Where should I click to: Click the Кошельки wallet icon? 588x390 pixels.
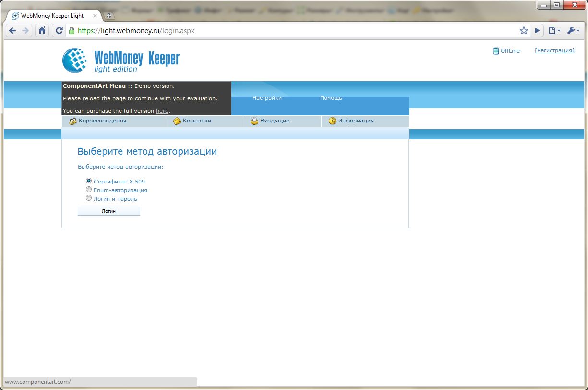tap(177, 121)
